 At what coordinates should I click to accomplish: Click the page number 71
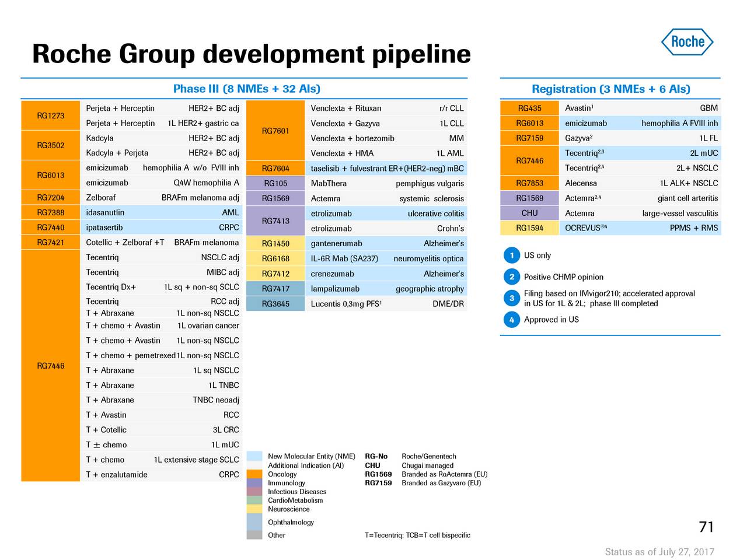tap(706, 527)
